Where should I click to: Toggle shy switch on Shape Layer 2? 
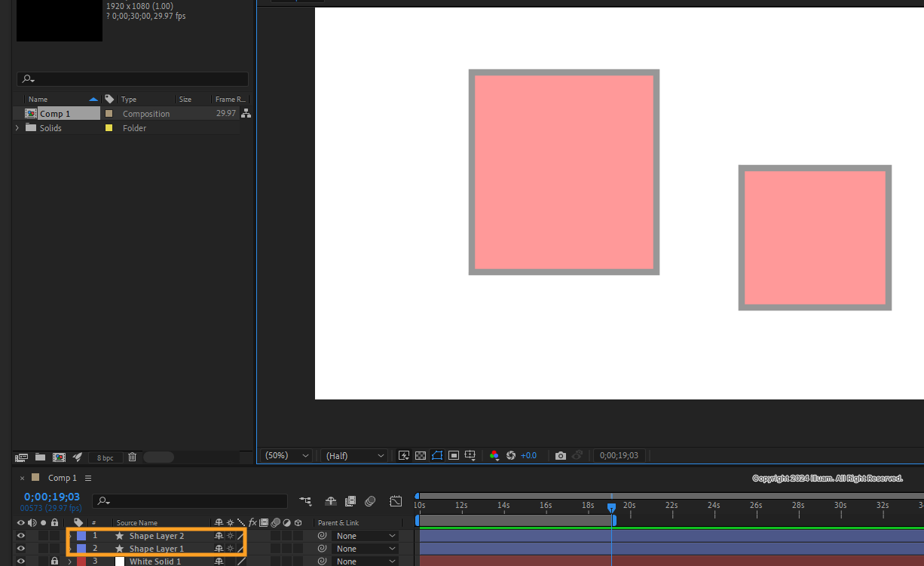coord(219,536)
